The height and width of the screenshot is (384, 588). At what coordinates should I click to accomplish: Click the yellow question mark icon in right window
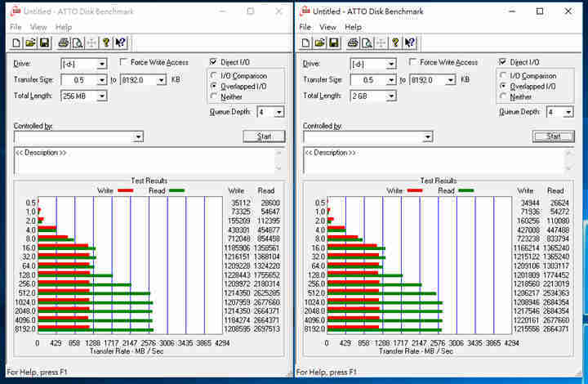coord(396,43)
